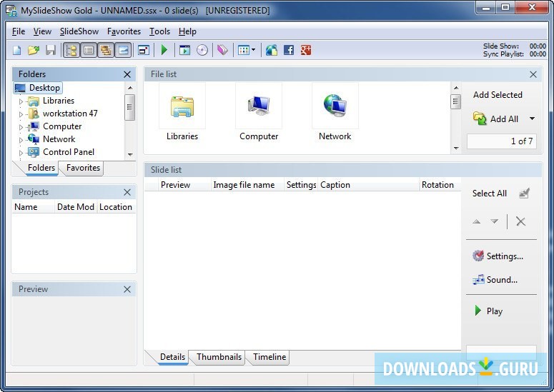
Task: Click the green Play toolbar icon
Action: [x=164, y=50]
